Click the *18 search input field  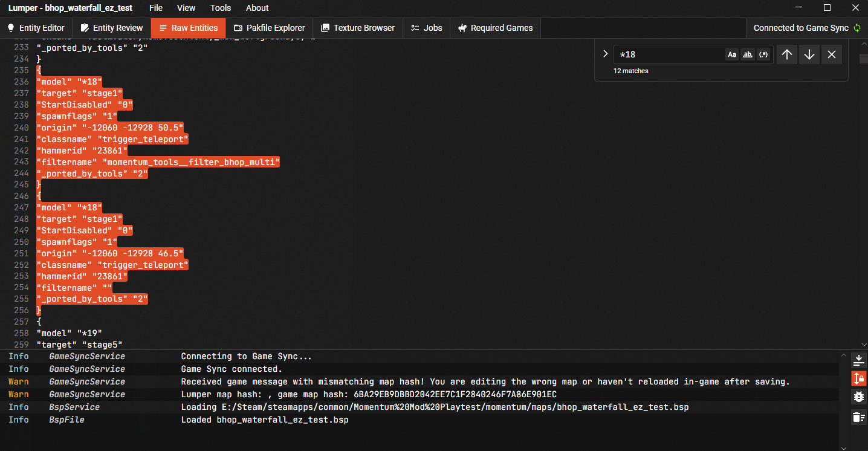point(670,54)
